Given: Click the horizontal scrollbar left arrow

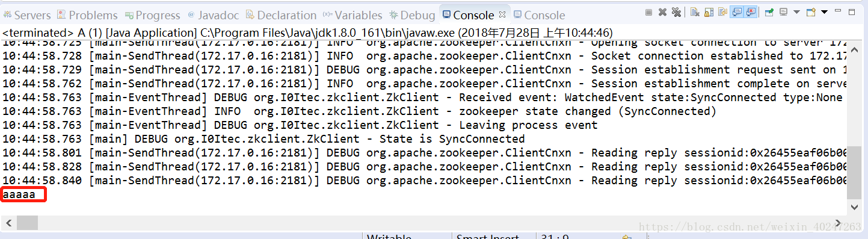Looking at the screenshot, I should coord(8,223).
